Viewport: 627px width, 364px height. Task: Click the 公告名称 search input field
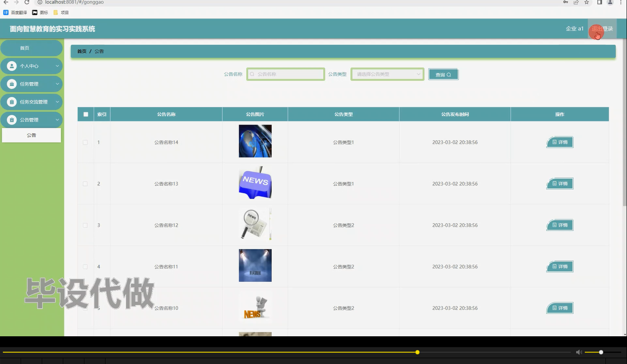285,74
